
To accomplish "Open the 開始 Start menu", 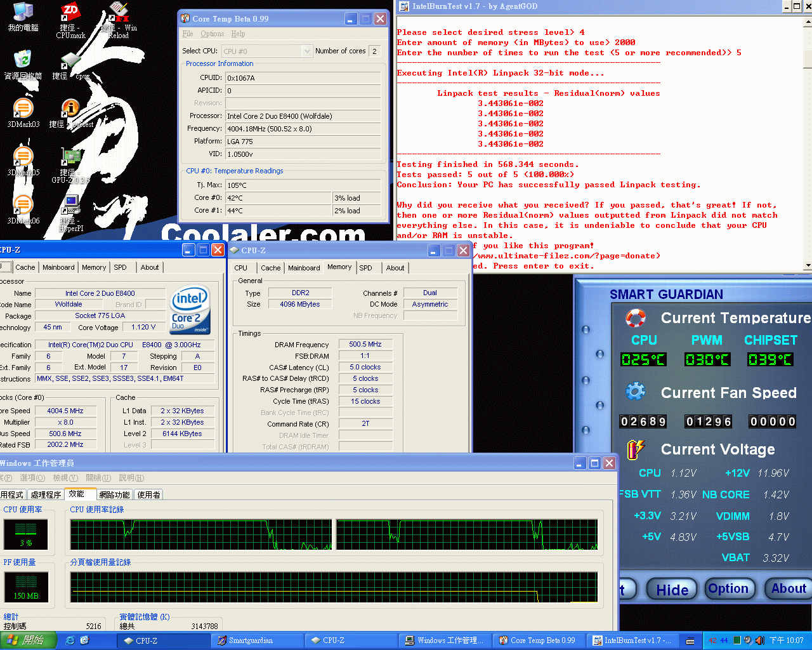I will point(29,640).
